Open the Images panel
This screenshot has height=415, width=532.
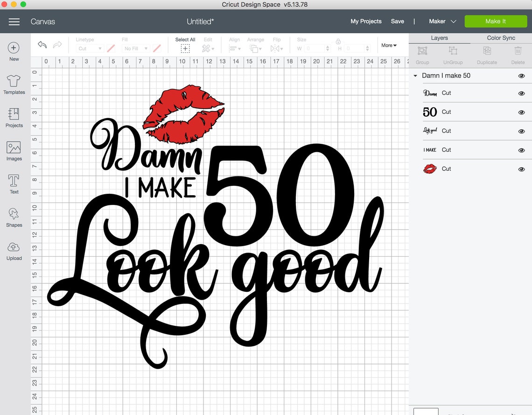[x=14, y=150]
